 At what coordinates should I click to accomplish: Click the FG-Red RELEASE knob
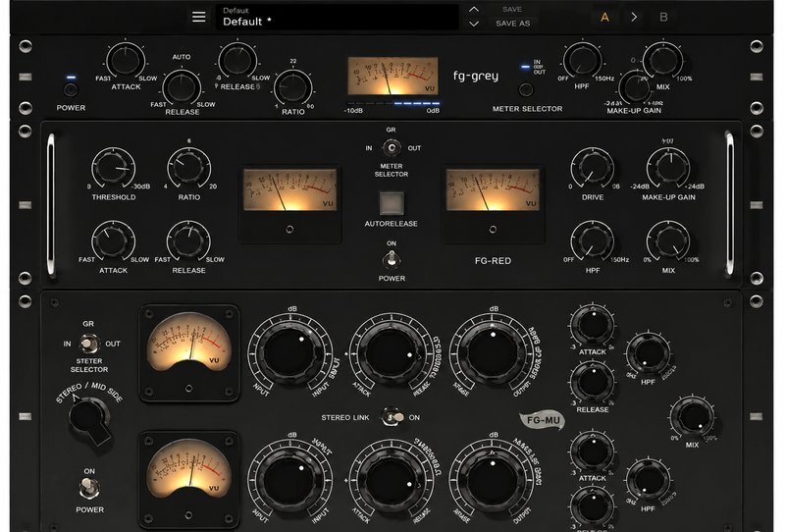188,240
